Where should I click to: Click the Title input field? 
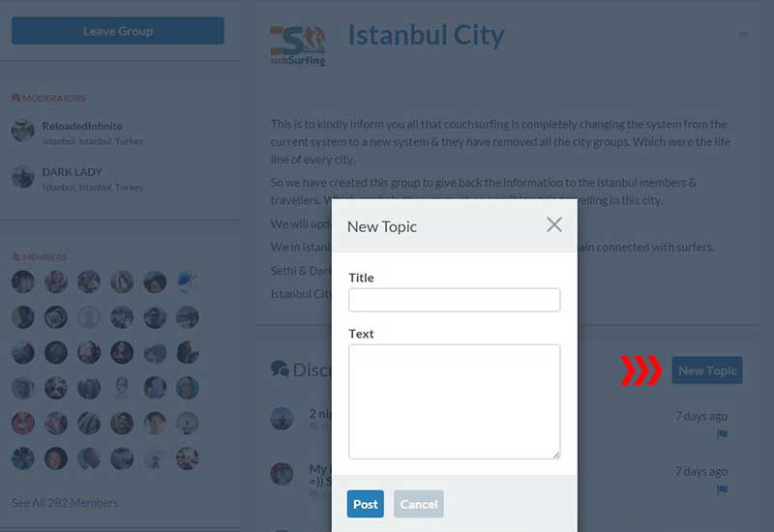[454, 300]
